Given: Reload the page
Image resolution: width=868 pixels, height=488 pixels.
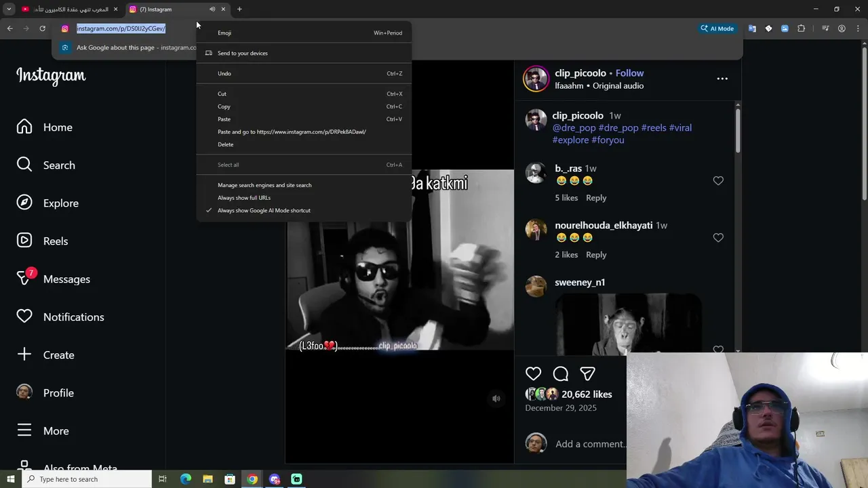Looking at the screenshot, I should point(42,28).
